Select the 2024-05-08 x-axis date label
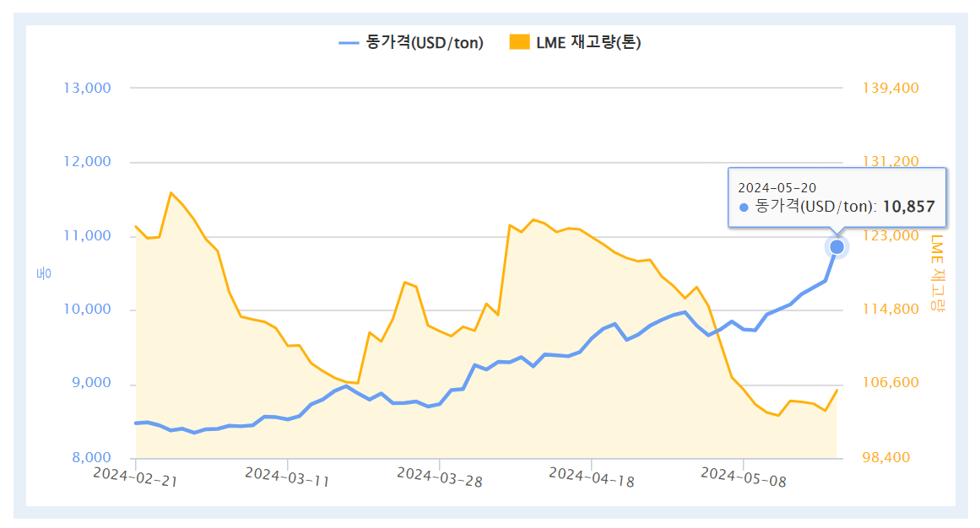Screen dimensions: 980x528 [x=743, y=477]
